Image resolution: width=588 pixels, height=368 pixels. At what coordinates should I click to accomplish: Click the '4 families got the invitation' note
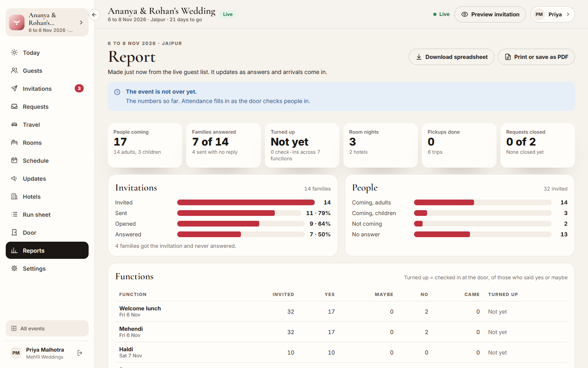click(176, 246)
